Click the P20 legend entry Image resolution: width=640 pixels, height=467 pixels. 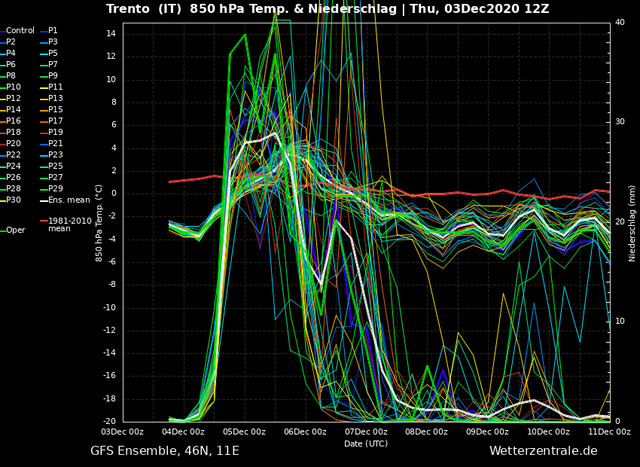coord(11,143)
